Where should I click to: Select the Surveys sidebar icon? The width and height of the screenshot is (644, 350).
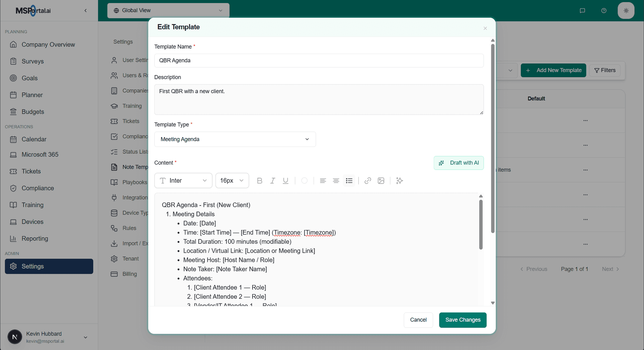pyautogui.click(x=13, y=61)
